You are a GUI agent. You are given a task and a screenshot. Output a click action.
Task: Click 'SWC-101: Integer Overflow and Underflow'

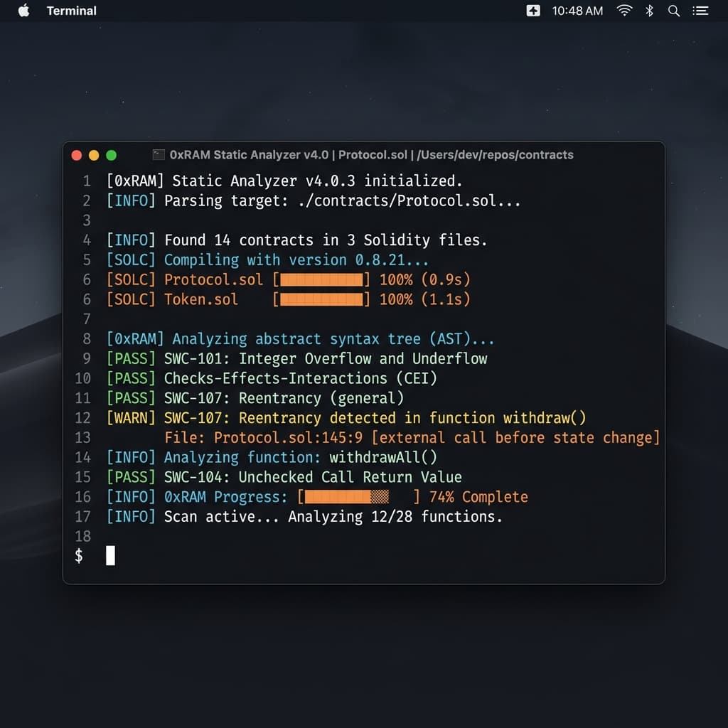coord(326,359)
